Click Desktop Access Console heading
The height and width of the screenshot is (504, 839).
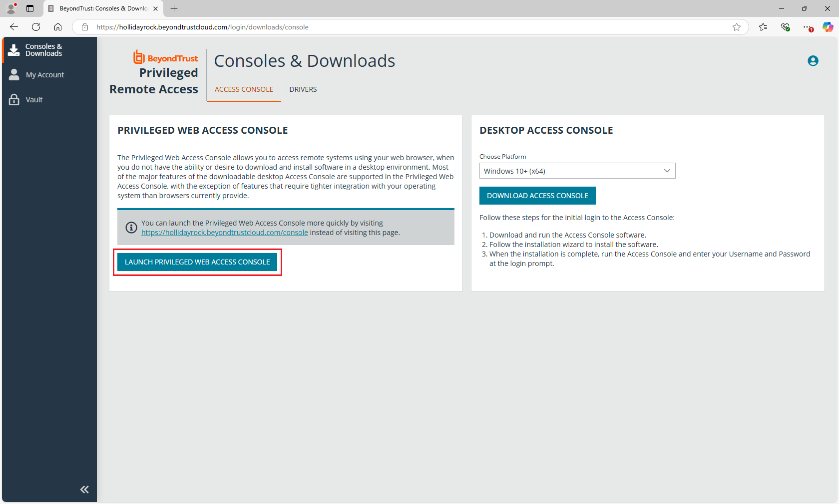546,130
